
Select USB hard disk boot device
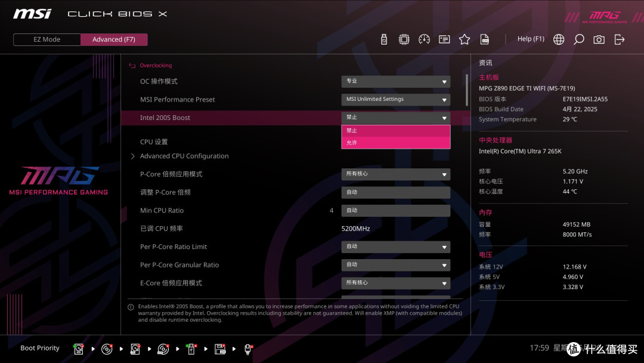[135, 349]
